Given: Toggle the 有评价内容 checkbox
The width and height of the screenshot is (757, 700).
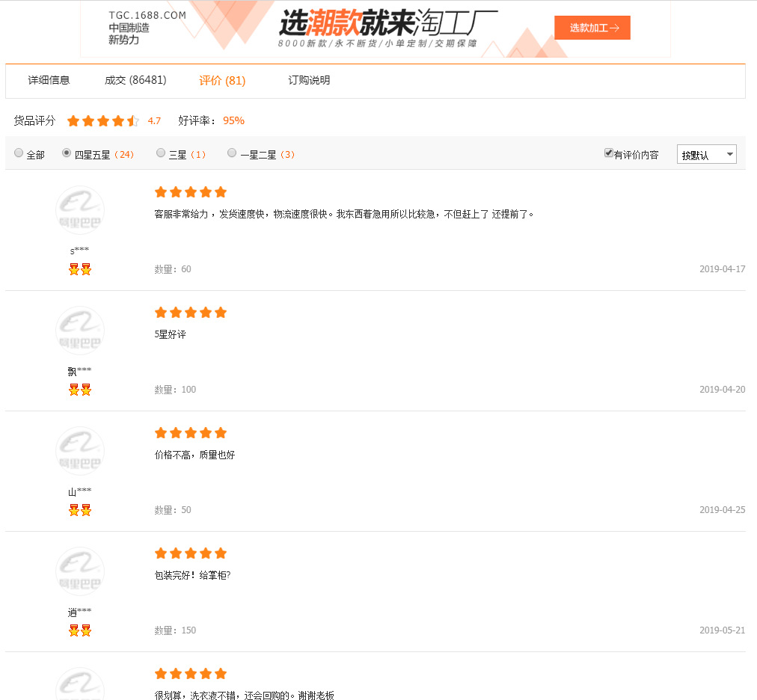Looking at the screenshot, I should point(609,153).
